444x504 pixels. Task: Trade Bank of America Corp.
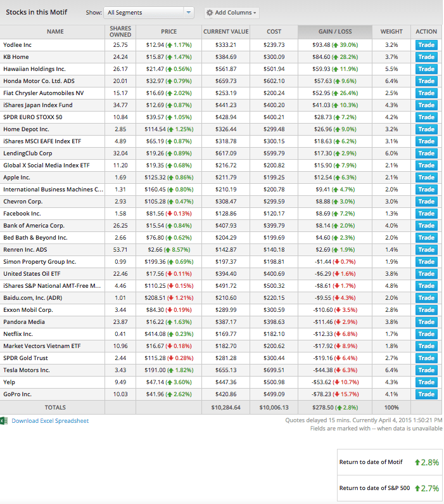(x=426, y=226)
